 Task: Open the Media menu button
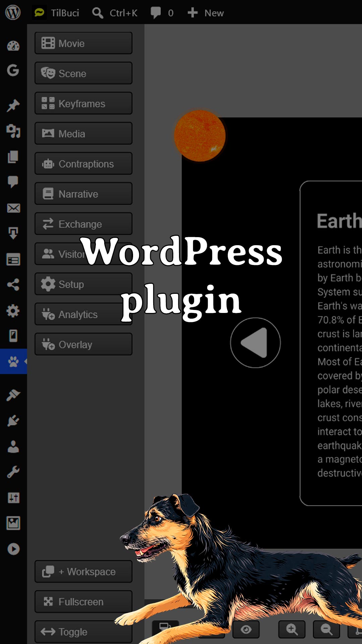[x=83, y=133]
